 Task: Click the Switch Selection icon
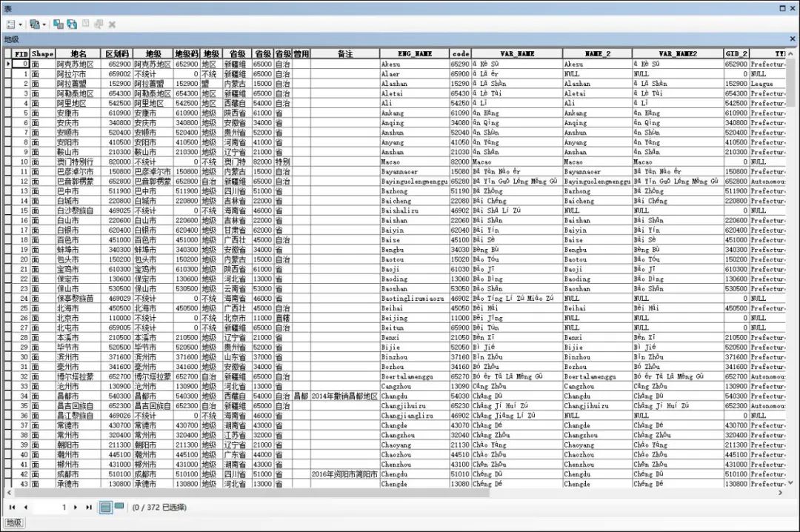tap(72, 24)
